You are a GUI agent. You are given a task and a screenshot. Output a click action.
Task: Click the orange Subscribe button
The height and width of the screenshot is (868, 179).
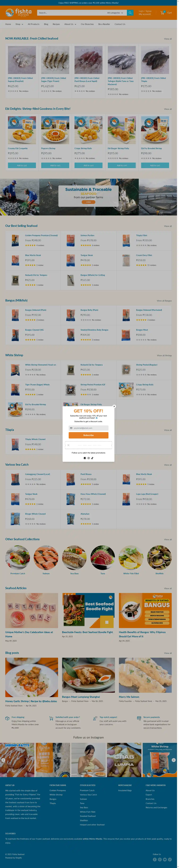coord(88,435)
